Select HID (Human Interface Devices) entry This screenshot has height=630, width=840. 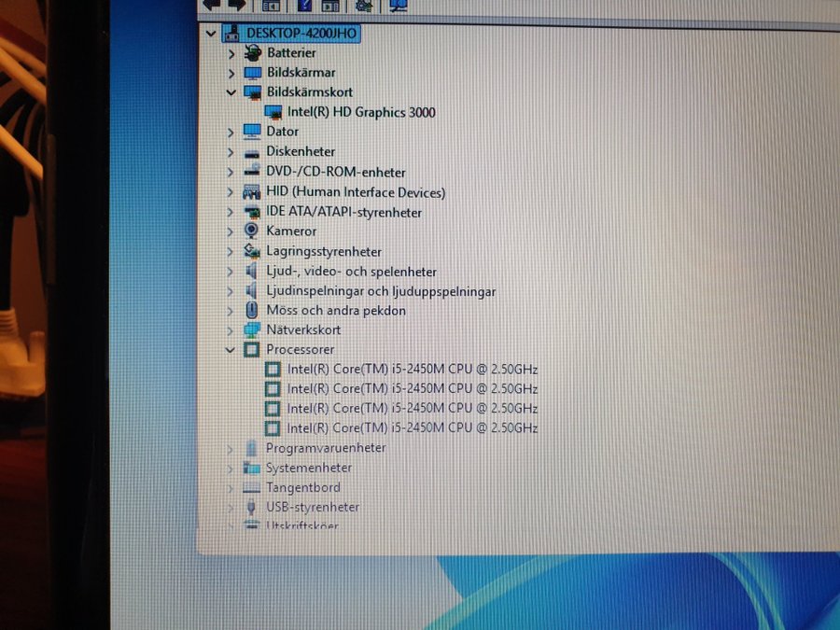coord(356,192)
